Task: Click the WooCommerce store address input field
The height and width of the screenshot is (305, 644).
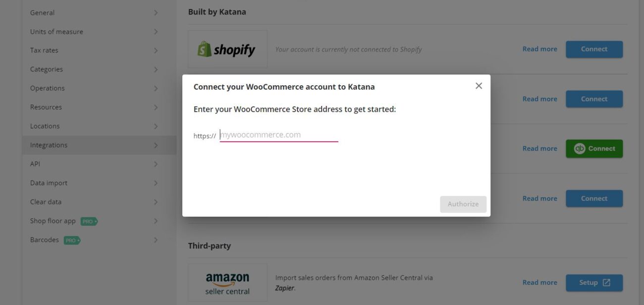Action: [x=278, y=134]
